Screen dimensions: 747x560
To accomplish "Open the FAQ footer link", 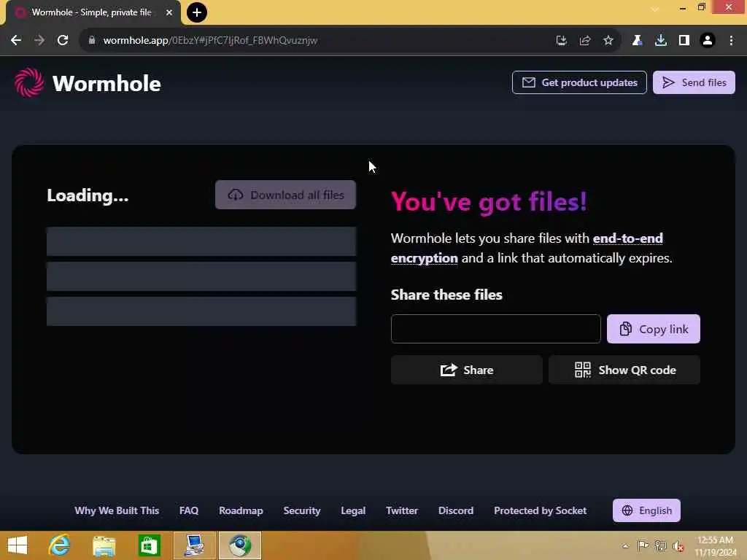I will [x=189, y=510].
